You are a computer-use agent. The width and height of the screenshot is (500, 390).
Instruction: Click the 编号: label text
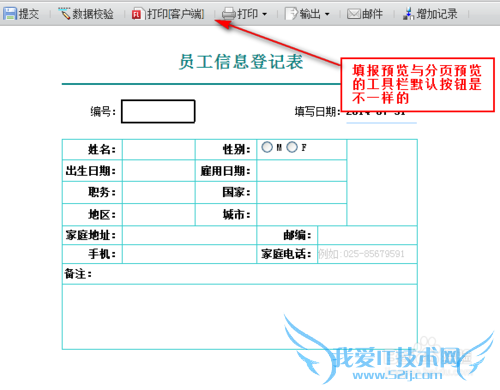pos(103,112)
